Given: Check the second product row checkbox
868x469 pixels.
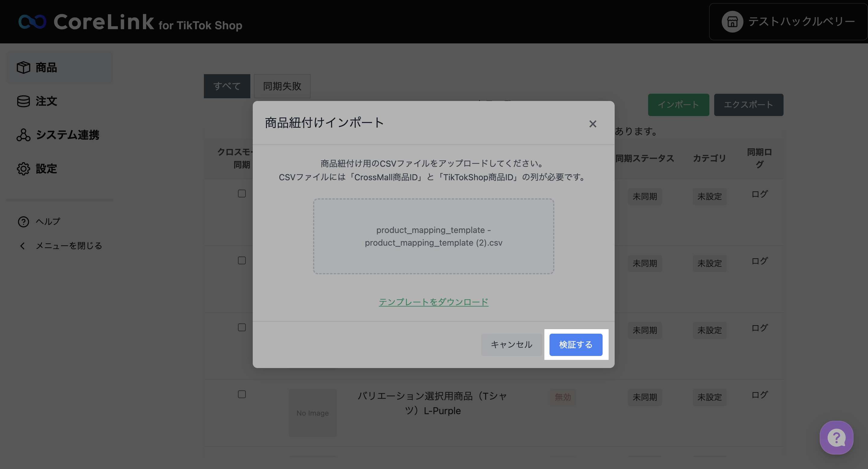Looking at the screenshot, I should [x=242, y=261].
